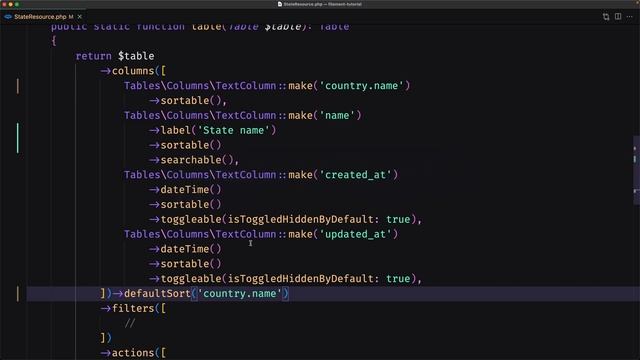Viewport: 640px width, 360px height.
Task: Click the '->searchable(),' line
Action: point(194,160)
